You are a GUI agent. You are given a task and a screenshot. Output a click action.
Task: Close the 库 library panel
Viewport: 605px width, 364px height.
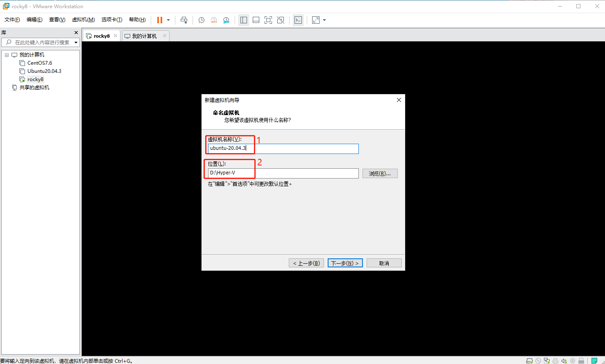coord(76,32)
